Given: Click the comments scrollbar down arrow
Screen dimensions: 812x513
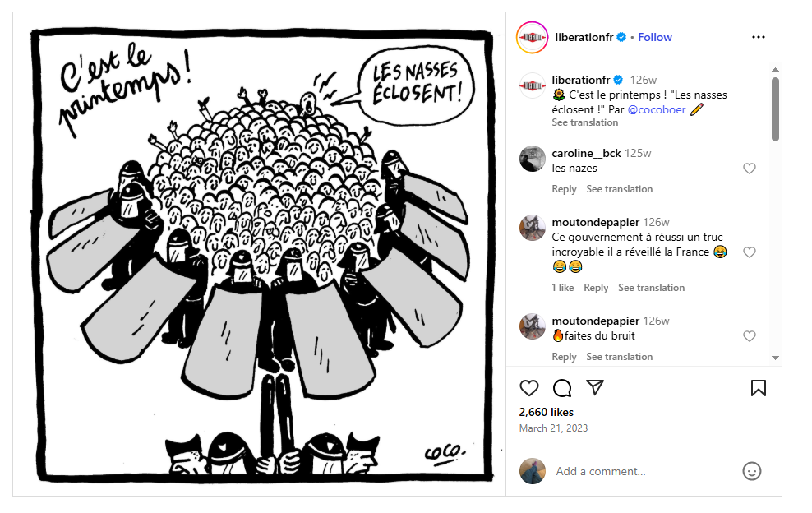Looking at the screenshot, I should [x=775, y=358].
